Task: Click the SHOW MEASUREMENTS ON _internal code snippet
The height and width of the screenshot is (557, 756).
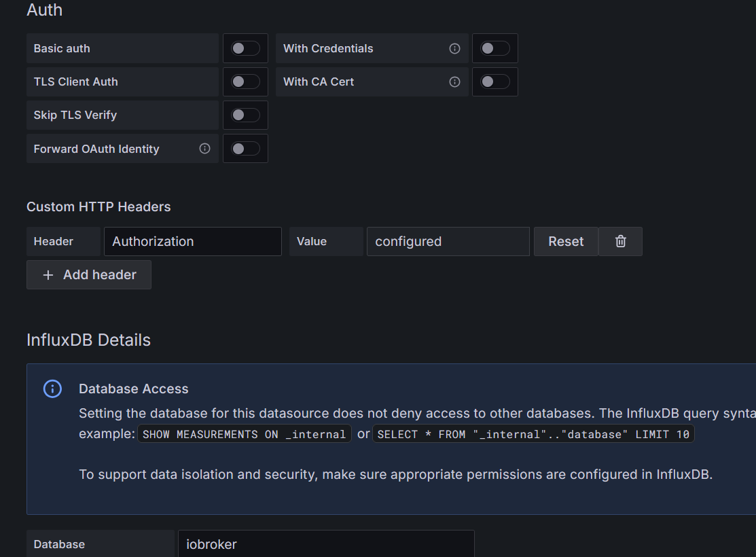Action: point(245,434)
